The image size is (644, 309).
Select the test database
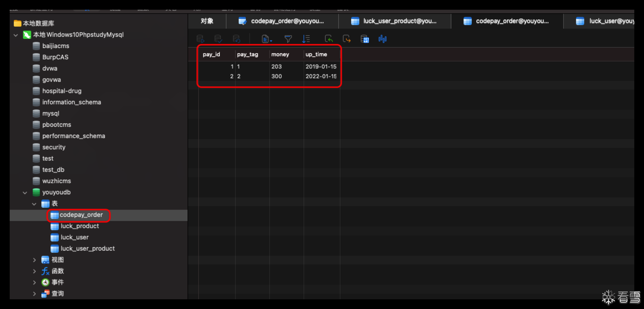48,158
